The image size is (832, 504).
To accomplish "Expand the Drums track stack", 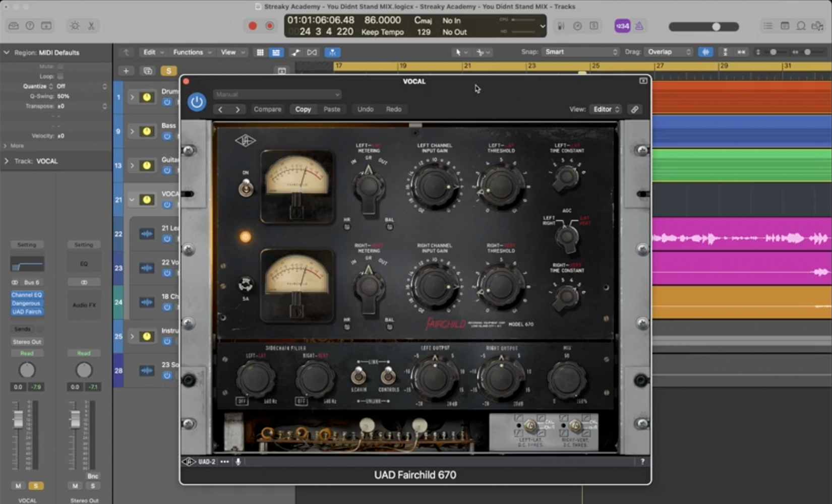I will coord(132,97).
